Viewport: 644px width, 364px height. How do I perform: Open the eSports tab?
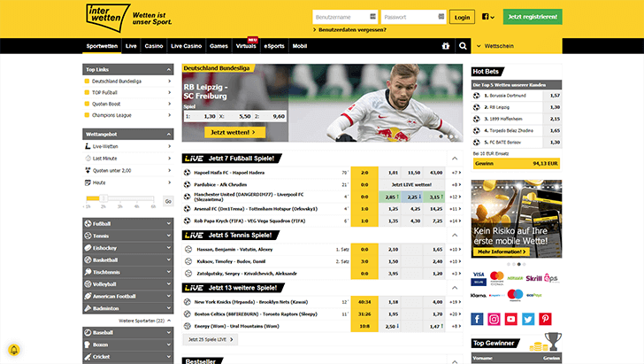[274, 46]
